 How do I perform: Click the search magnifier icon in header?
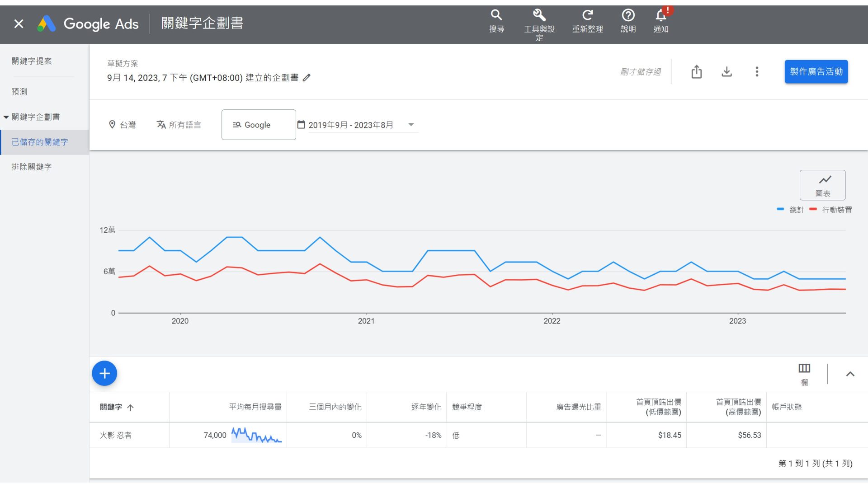coord(496,15)
